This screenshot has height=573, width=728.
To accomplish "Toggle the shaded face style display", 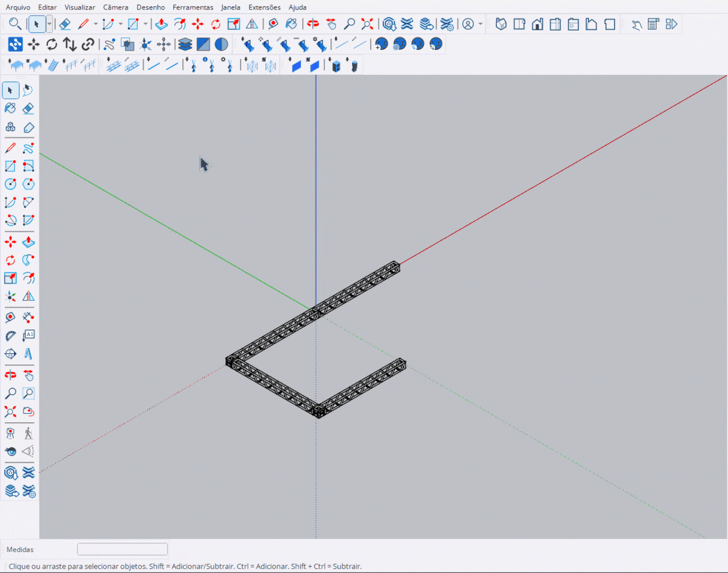I will click(204, 45).
